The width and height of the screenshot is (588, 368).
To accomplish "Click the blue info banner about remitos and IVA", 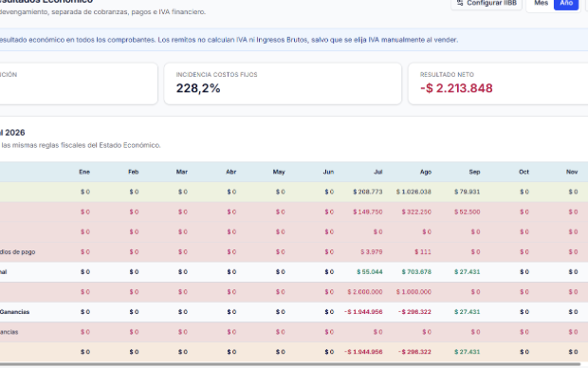I will point(294,40).
